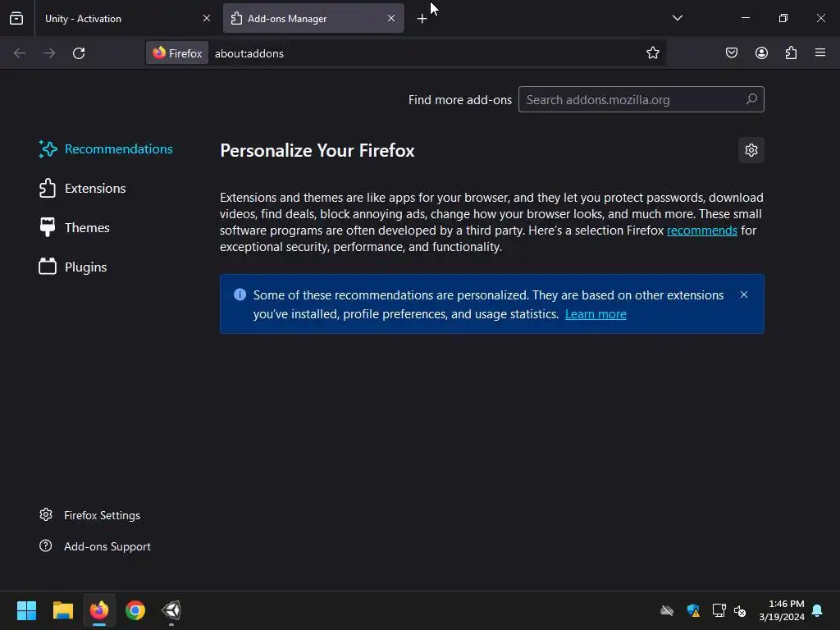The height and width of the screenshot is (630, 840).
Task: Follow the Learn more link
Action: click(596, 314)
